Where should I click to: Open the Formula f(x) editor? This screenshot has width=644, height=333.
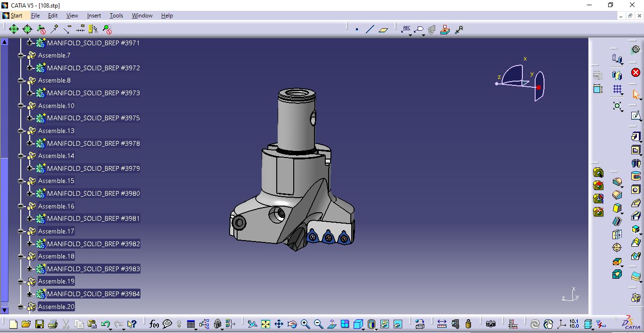pos(154,324)
